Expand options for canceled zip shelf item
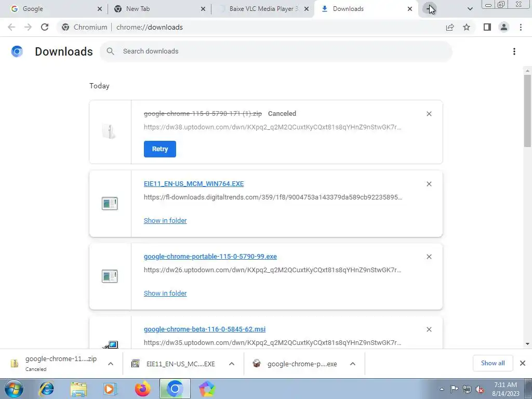This screenshot has height=399, width=532. (x=111, y=364)
